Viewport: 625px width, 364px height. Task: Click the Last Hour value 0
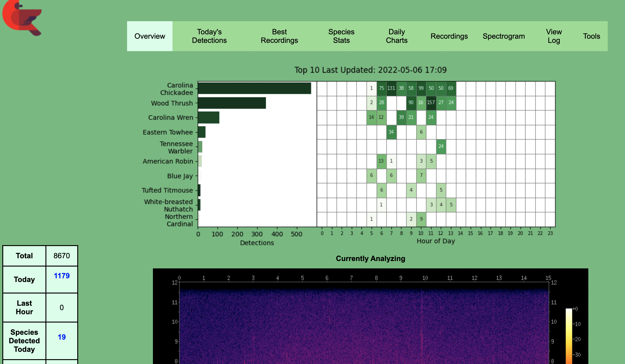(x=62, y=308)
